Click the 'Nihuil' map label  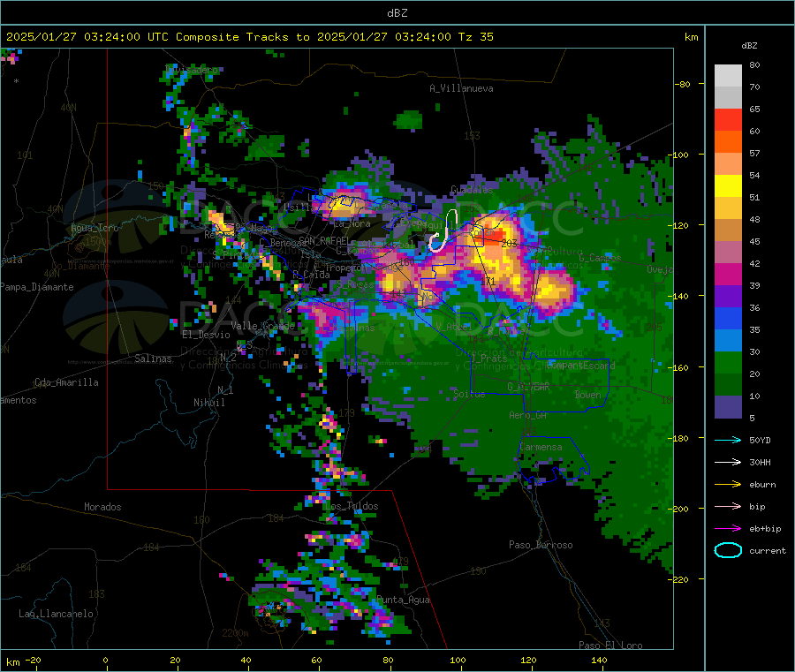point(208,403)
